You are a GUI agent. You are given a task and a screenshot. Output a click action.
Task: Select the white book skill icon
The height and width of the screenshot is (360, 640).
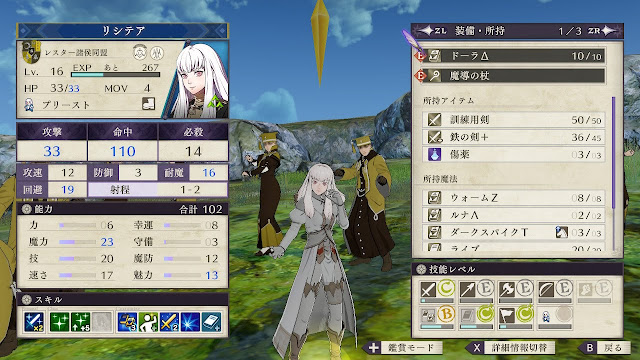pyautogui.click(x=212, y=321)
